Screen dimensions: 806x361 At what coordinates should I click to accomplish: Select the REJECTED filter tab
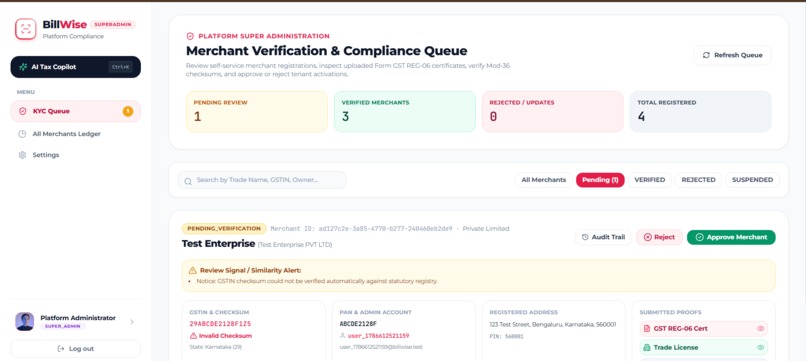click(699, 180)
